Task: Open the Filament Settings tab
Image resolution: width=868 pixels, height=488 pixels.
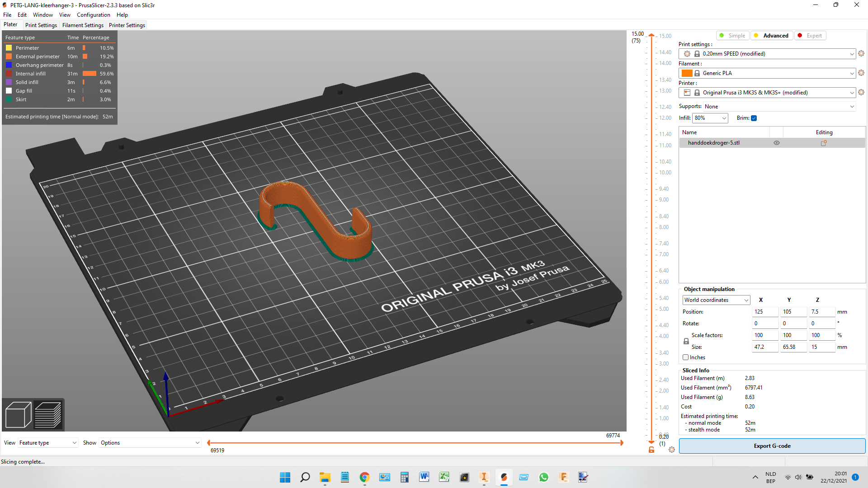Action: [x=83, y=25]
